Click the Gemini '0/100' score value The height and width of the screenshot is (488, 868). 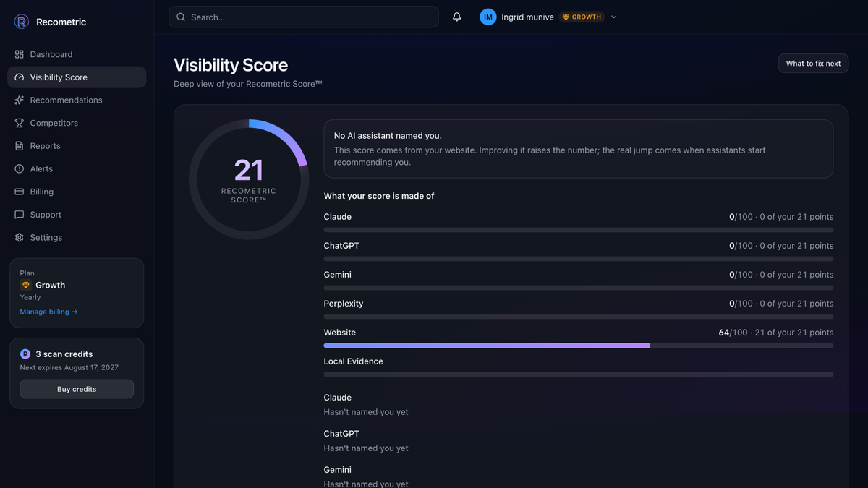741,275
